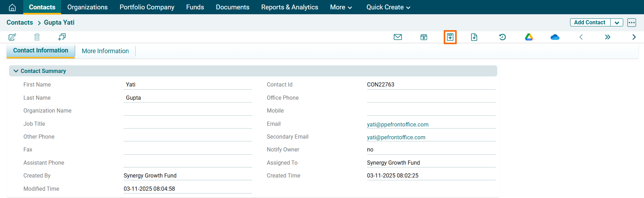644x198 pixels.
Task: Go to next contact arrow
Action: pyautogui.click(x=634, y=37)
